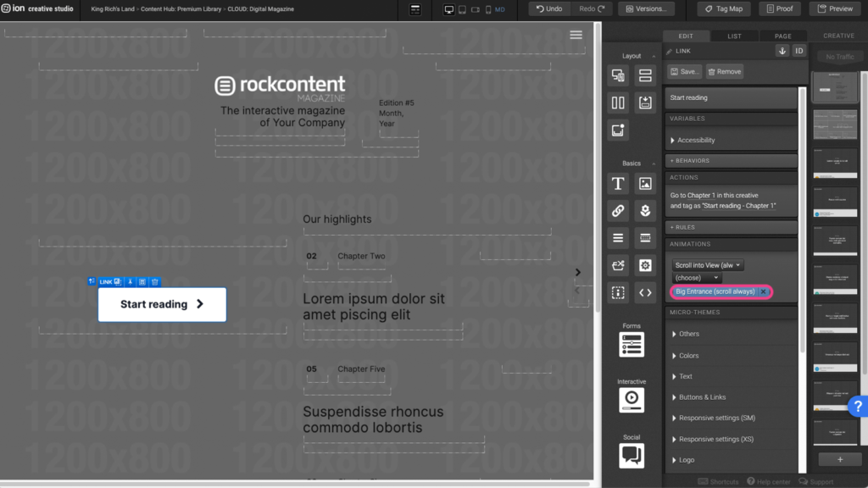Add a form element from Forms
The width and height of the screenshot is (868, 488).
click(631, 345)
